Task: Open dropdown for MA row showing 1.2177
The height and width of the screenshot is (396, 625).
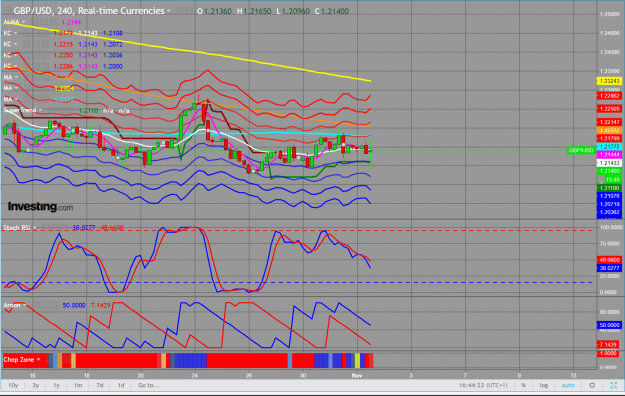Action: 16,99
